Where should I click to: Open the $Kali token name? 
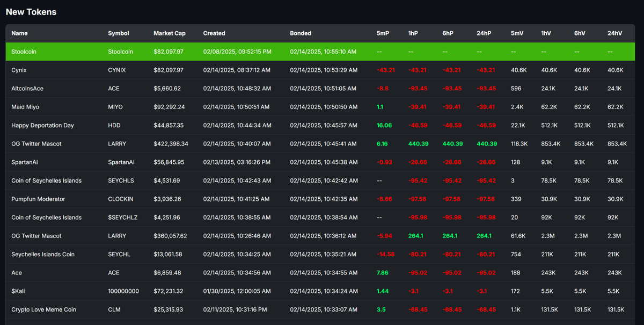pos(18,291)
